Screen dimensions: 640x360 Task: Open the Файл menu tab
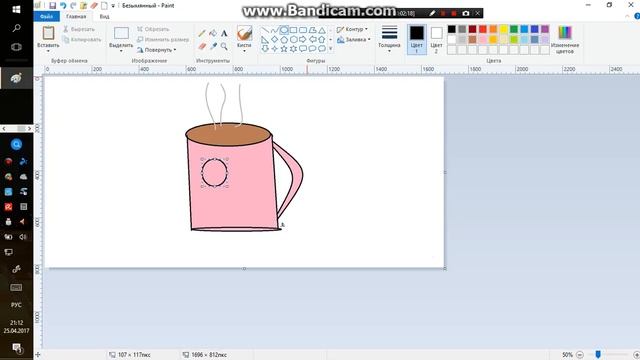click(47, 16)
